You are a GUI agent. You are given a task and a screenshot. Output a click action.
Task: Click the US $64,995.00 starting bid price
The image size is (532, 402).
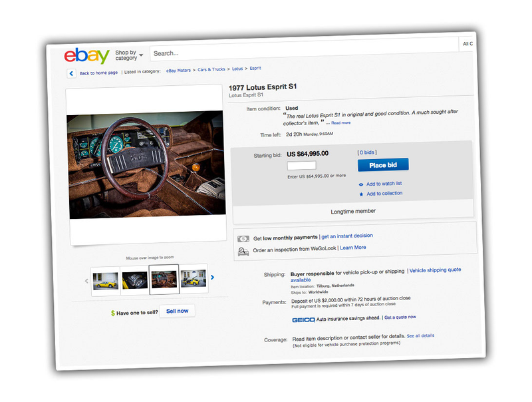click(307, 154)
